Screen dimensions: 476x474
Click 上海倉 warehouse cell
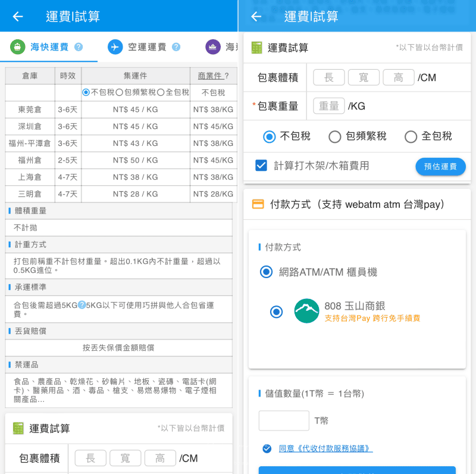pyautogui.click(x=30, y=177)
